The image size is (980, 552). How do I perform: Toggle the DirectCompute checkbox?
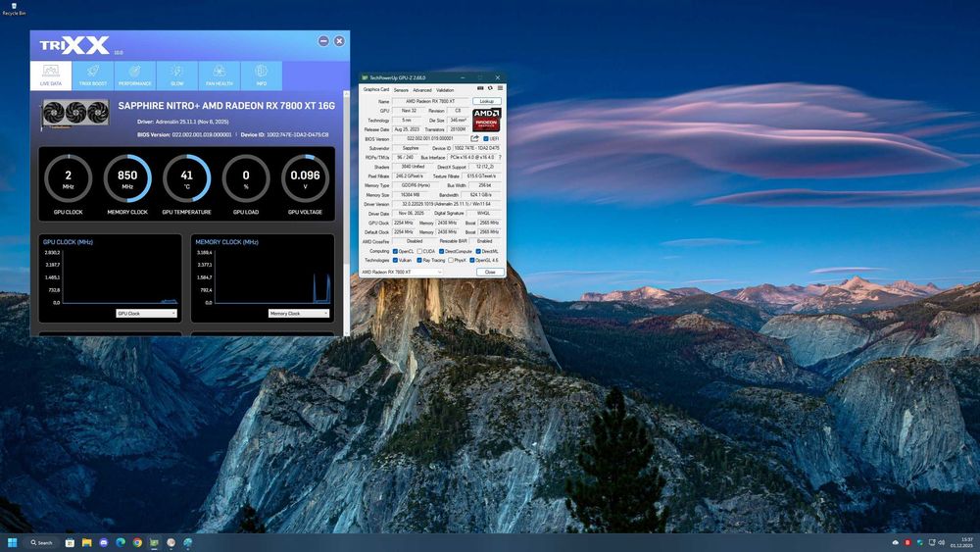click(x=441, y=251)
